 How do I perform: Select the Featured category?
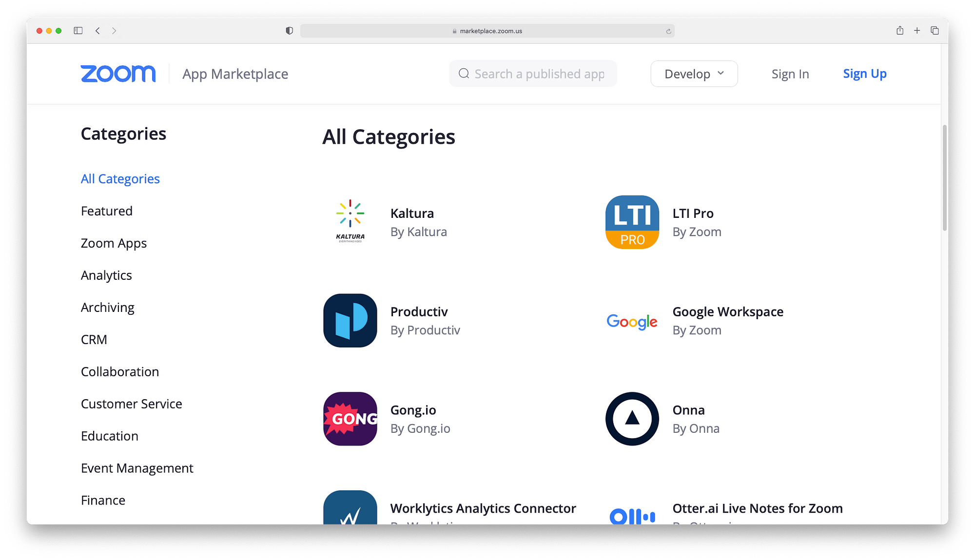pyautogui.click(x=106, y=211)
